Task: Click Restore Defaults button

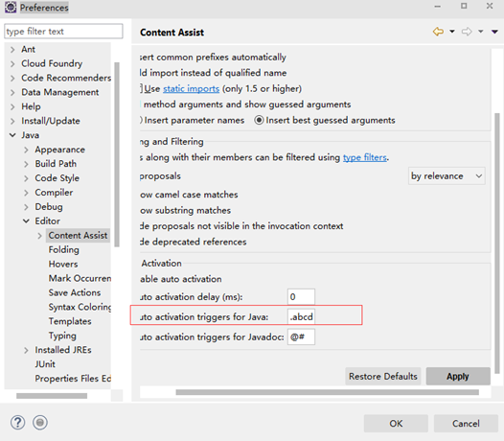Action: 383,377
